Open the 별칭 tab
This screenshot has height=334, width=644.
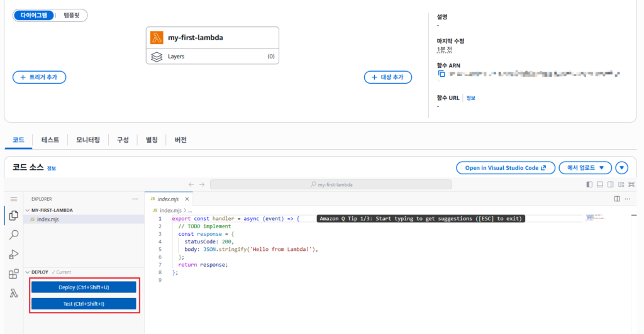click(152, 140)
